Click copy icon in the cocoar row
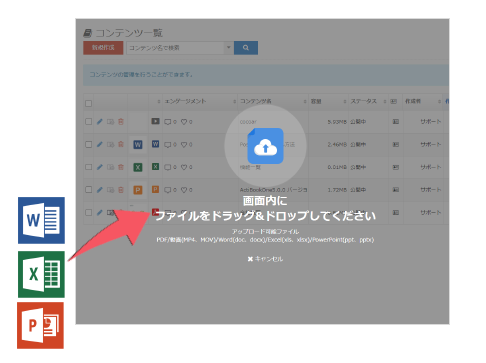 [110, 122]
